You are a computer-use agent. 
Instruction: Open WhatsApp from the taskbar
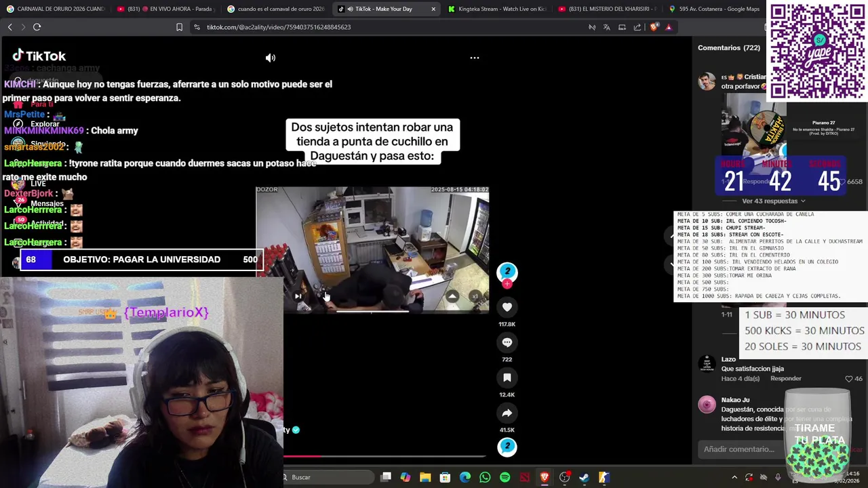[485, 477]
